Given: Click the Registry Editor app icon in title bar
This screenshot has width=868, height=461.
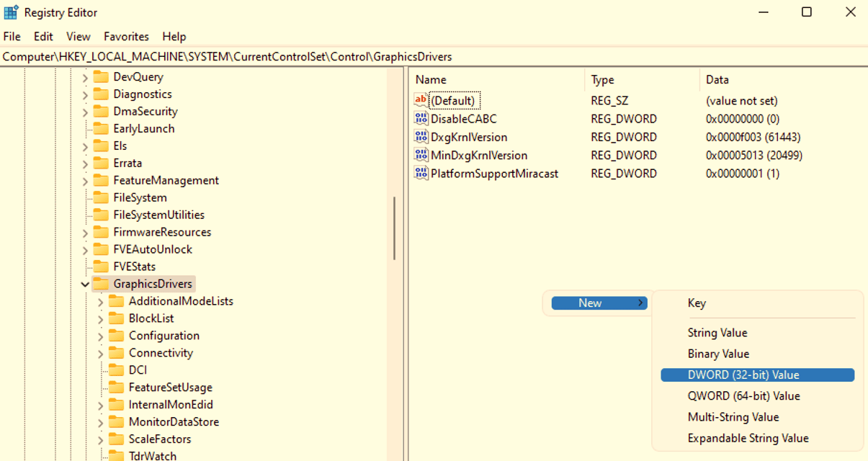Looking at the screenshot, I should point(11,12).
